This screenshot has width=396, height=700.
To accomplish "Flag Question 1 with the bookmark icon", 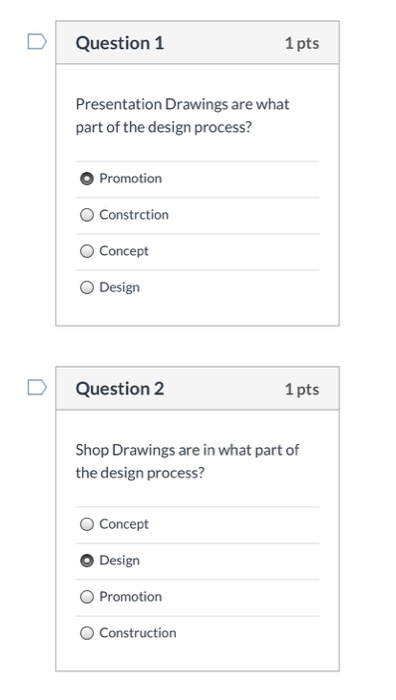I will click(37, 42).
